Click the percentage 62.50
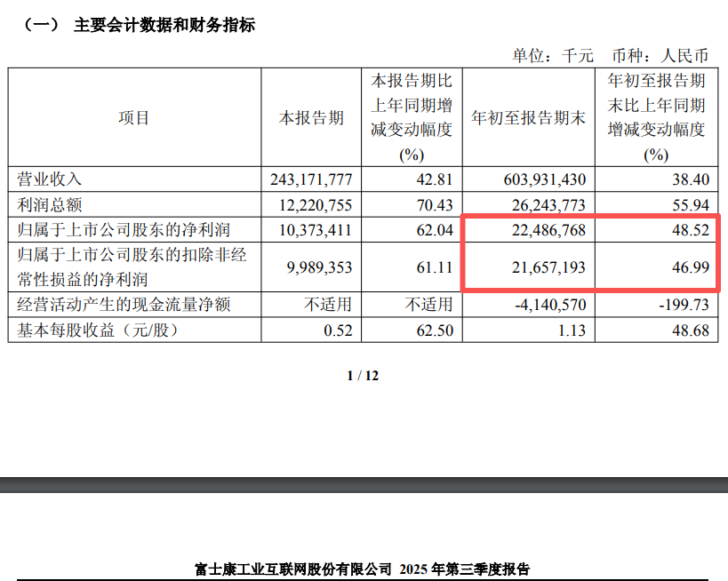 (435, 330)
